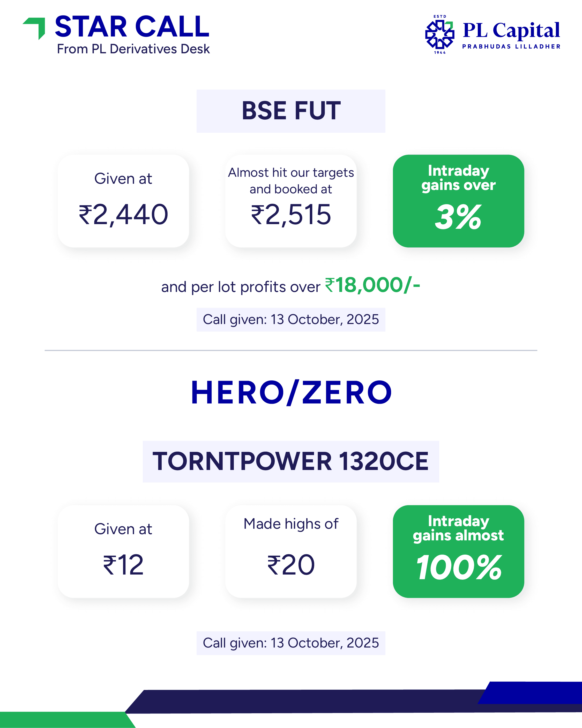Select the TORNTPOWER 1320CE label
582x728 pixels.
pos(291,462)
